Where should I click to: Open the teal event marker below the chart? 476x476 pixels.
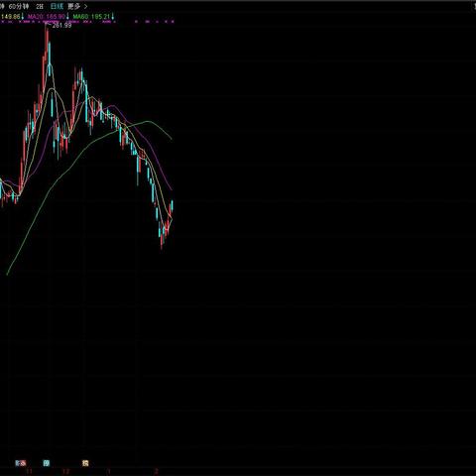click(47, 463)
